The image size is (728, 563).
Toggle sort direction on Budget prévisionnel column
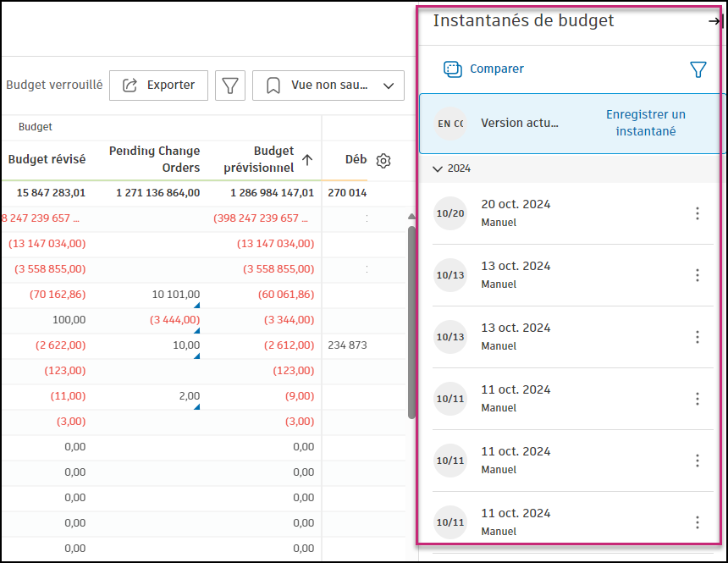pyautogui.click(x=306, y=159)
